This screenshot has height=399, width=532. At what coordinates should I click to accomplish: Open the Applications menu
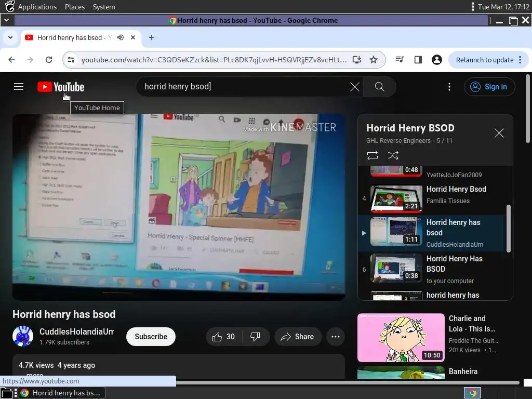point(37,7)
